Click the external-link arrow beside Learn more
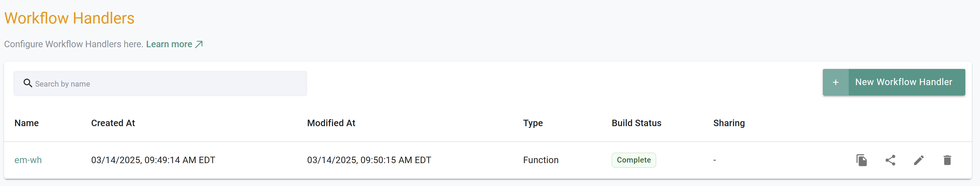The image size is (980, 186). [x=199, y=44]
